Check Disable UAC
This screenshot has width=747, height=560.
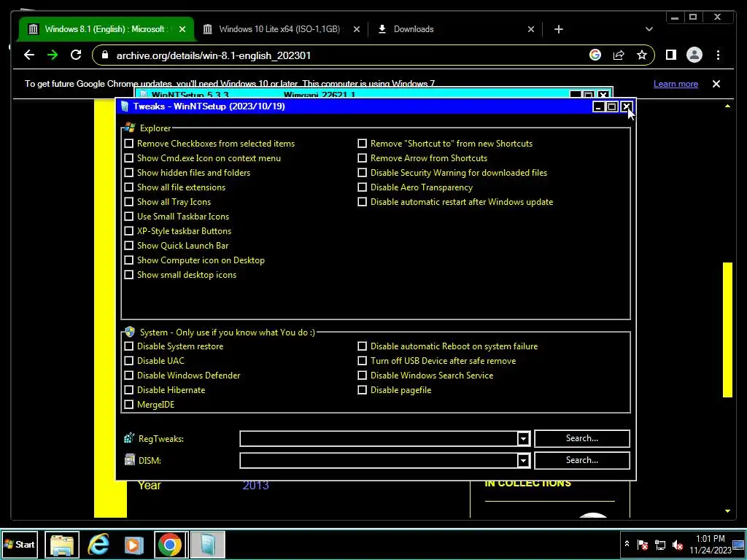(x=128, y=361)
